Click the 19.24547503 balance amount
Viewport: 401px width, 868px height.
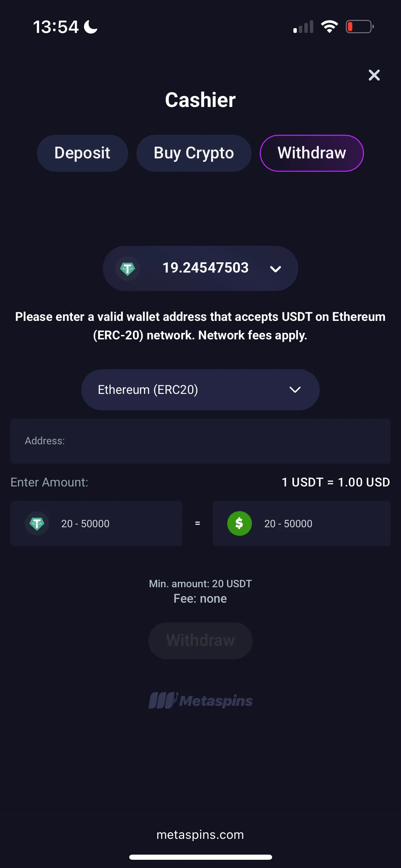click(x=205, y=268)
